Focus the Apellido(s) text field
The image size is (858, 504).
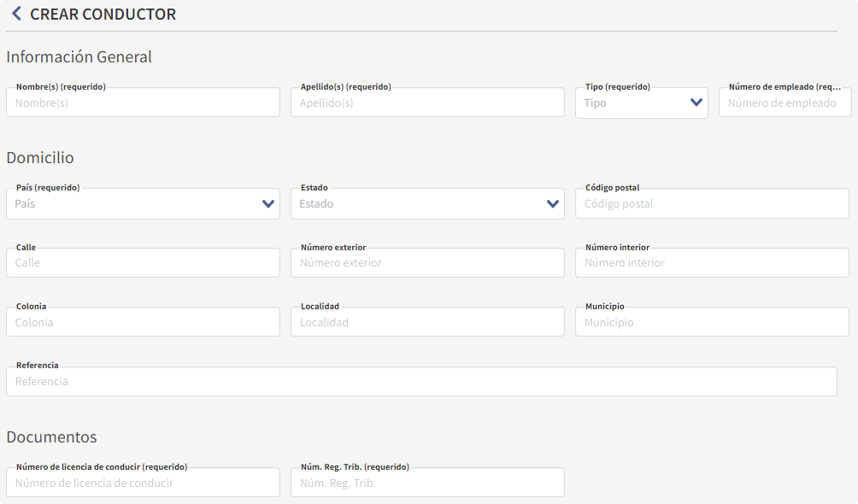click(427, 103)
